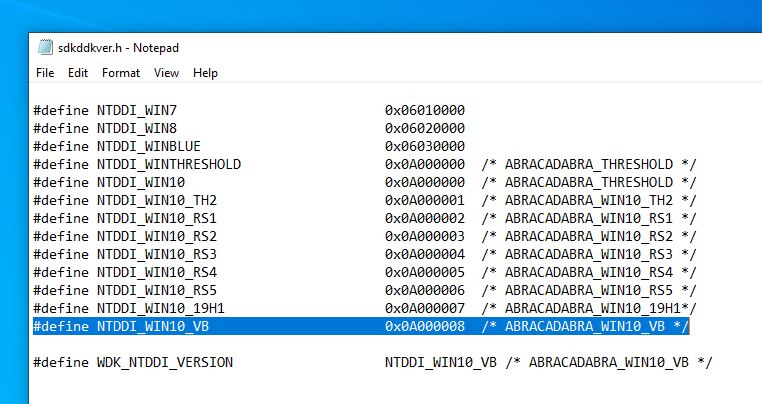
Task: Click the ABRACADABRA_WIN10_VB comment on the WDK_NTDDI_VERSION line
Action: pos(609,362)
